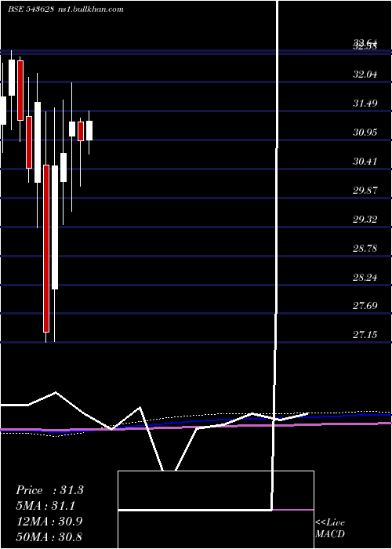The width and height of the screenshot is (392, 549).
Task: Click the 29.87 price level label
Action: tap(365, 191)
